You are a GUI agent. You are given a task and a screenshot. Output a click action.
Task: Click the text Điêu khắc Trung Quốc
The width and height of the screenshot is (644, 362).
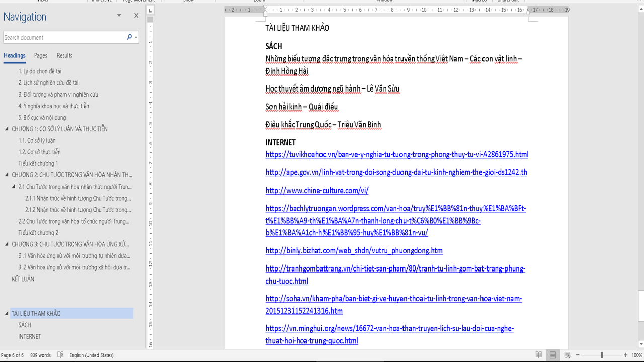click(x=297, y=125)
